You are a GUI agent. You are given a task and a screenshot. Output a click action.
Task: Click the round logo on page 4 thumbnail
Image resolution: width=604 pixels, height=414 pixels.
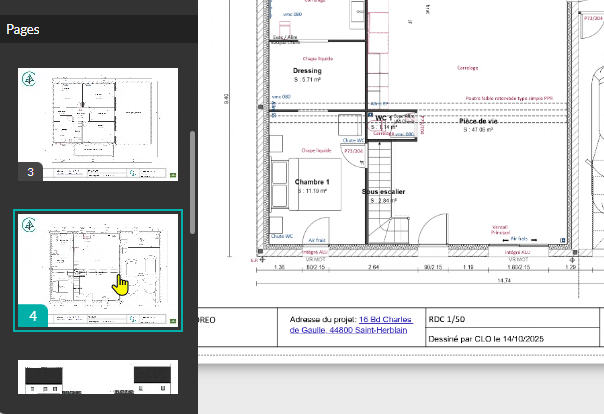(31, 227)
